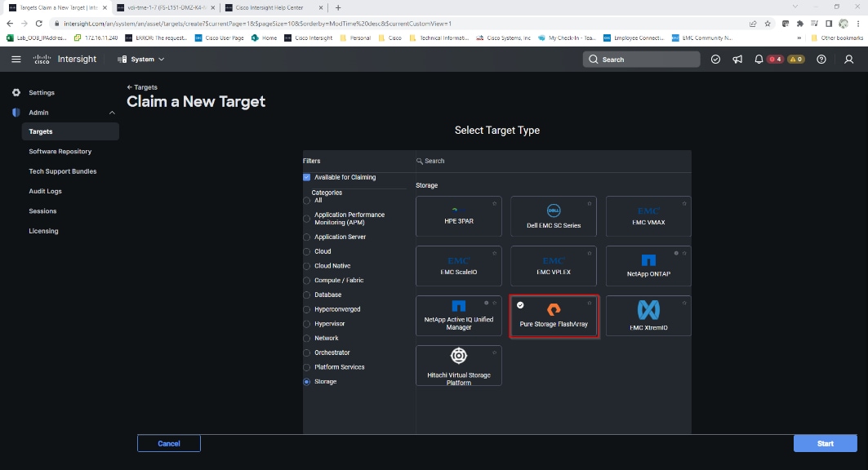
Task: Open the System service dropdown
Action: click(141, 60)
